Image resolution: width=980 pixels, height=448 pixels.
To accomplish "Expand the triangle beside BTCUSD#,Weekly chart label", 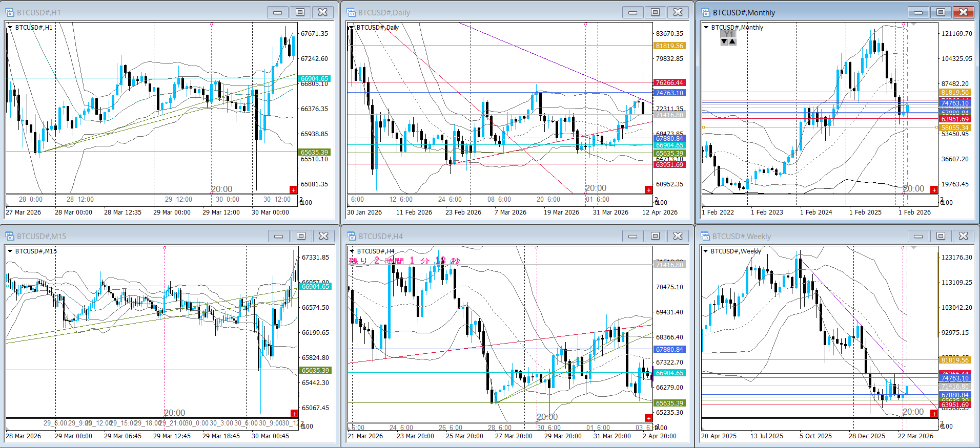I will (706, 251).
